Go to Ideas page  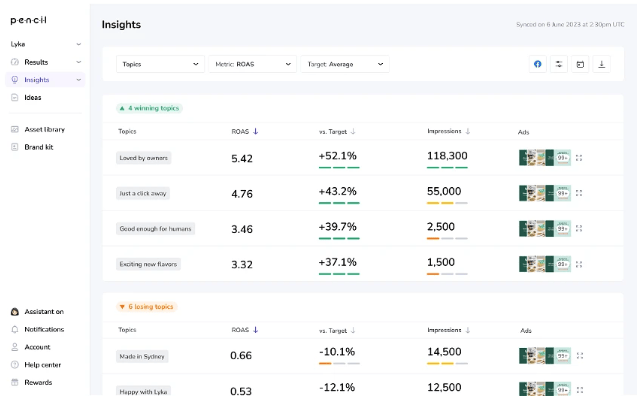(x=32, y=98)
